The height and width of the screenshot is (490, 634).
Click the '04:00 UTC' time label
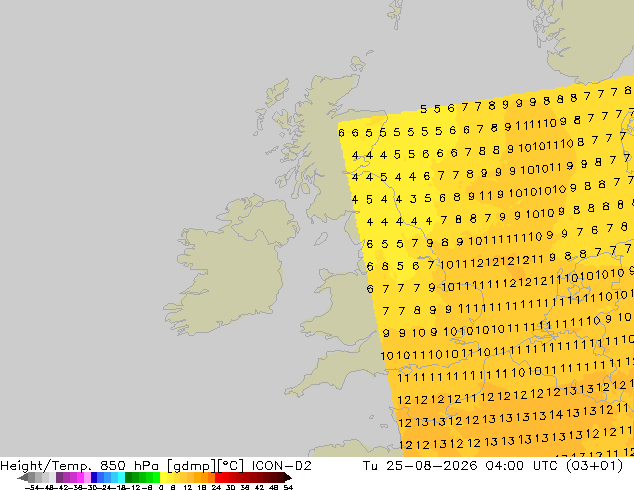tap(520, 466)
